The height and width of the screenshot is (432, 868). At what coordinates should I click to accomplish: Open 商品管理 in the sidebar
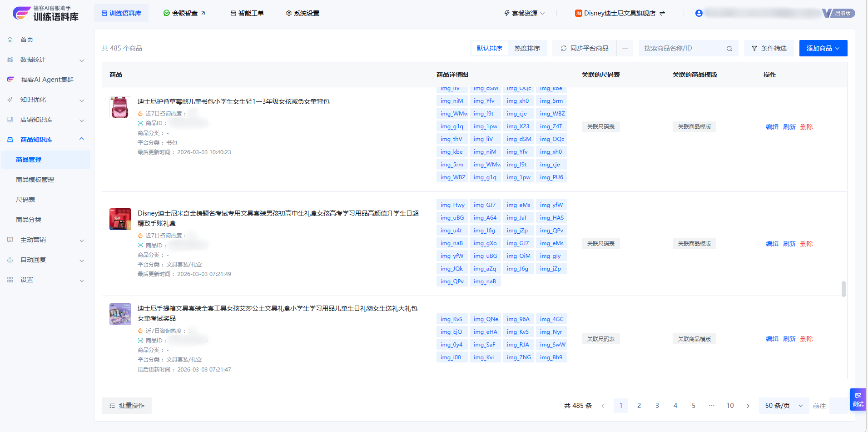(46, 160)
